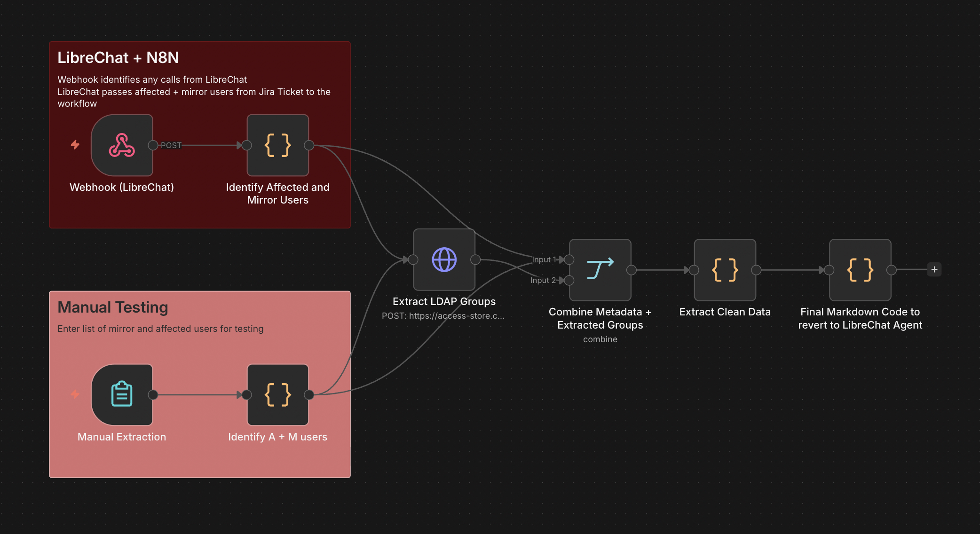This screenshot has width=980, height=534.
Task: Click the Input 1 connector on merge node
Action: [x=569, y=259]
